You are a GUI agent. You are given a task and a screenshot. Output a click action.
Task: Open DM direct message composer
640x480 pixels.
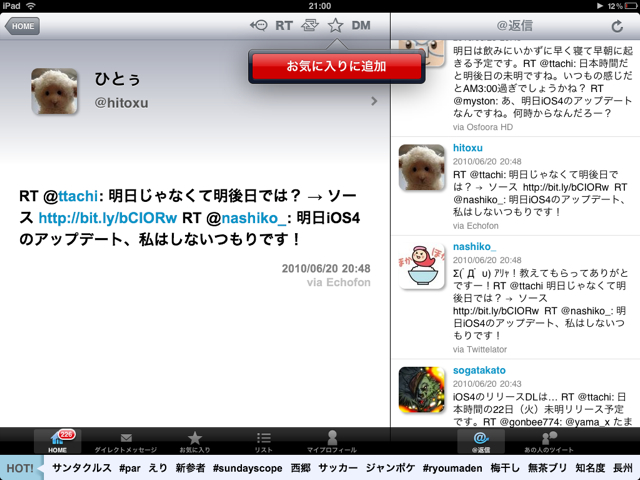point(363,25)
